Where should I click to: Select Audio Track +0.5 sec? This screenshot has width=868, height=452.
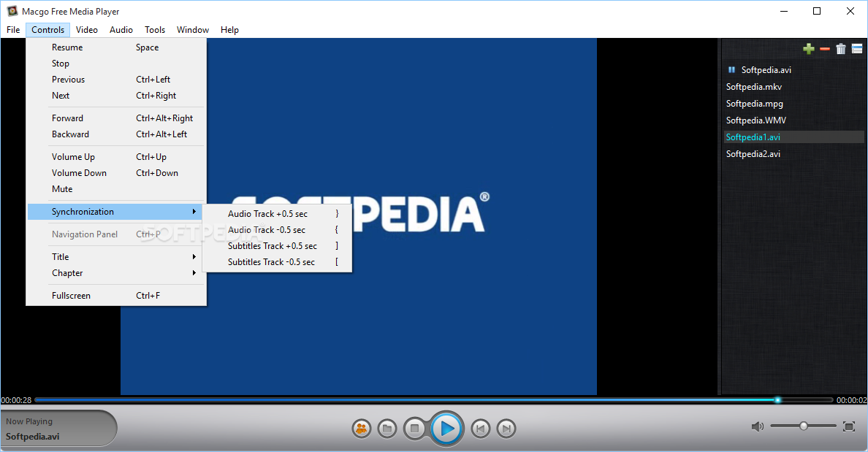[278, 213]
